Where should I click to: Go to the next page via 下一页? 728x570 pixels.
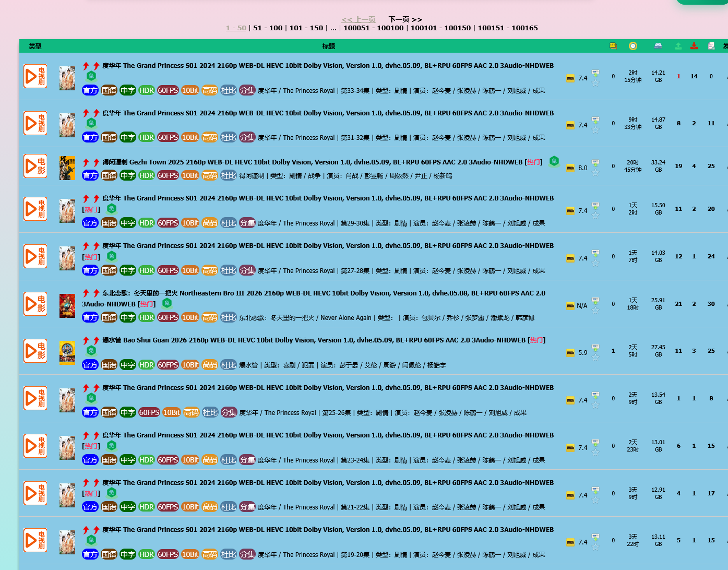[405, 19]
